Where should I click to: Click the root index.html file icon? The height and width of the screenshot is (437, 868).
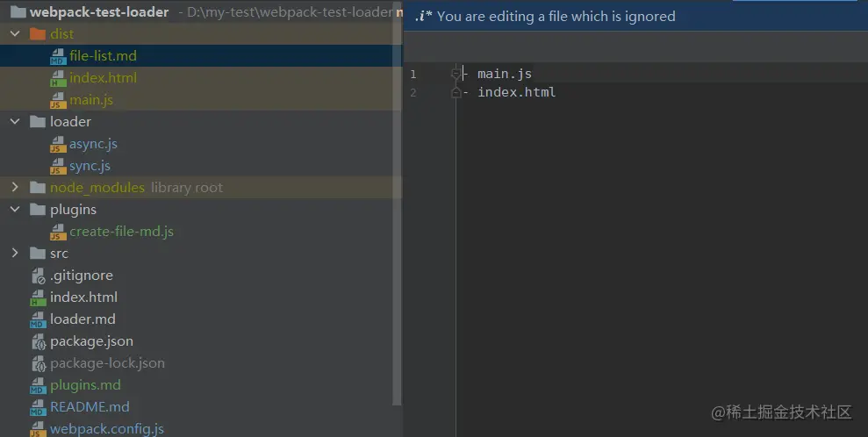[x=39, y=298]
